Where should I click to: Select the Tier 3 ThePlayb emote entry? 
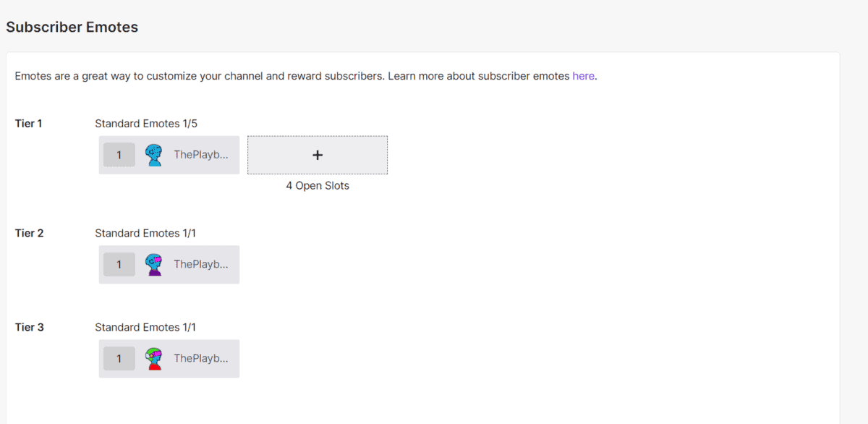(169, 358)
